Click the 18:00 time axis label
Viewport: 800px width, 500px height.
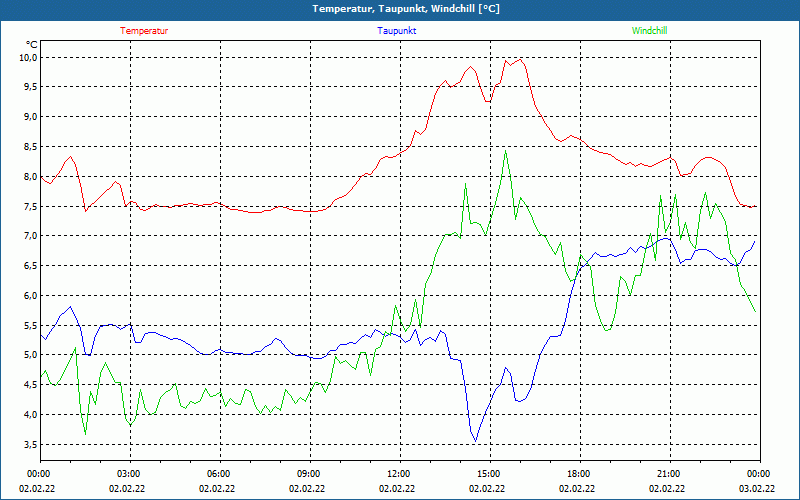tap(580, 474)
